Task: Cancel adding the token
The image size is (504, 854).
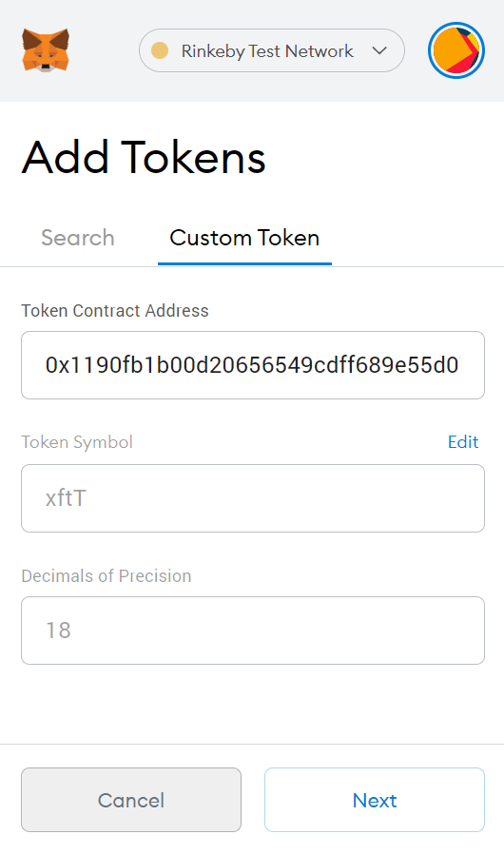Action: pos(131,800)
